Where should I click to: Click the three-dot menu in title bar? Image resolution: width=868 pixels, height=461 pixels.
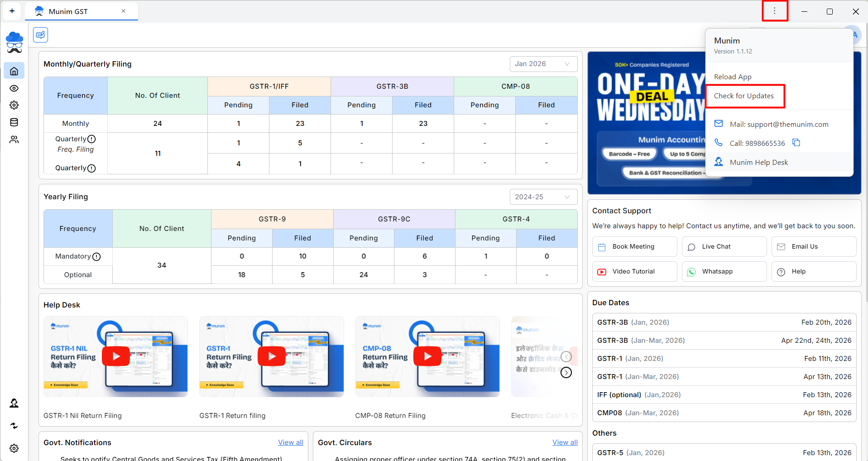tap(775, 11)
